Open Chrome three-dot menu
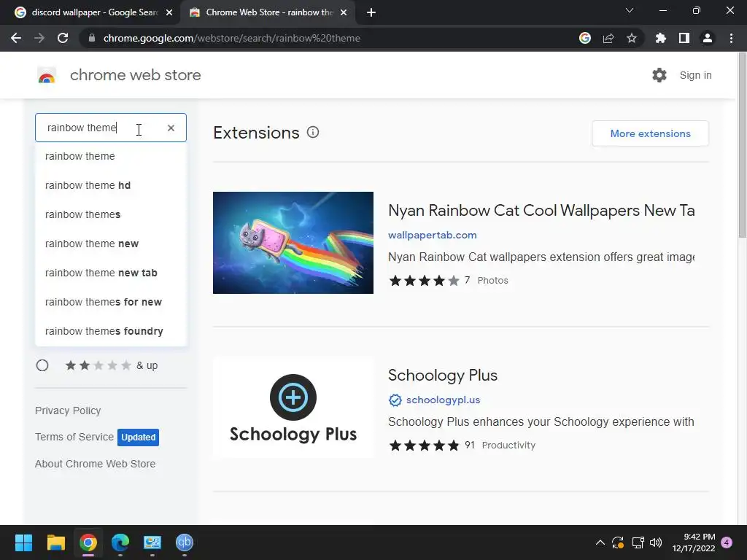The image size is (747, 560). click(x=731, y=38)
